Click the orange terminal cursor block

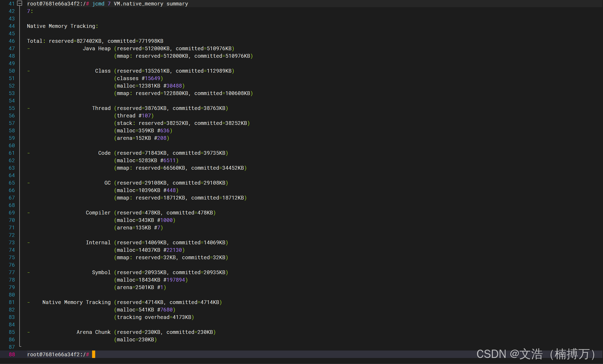[x=93, y=354]
